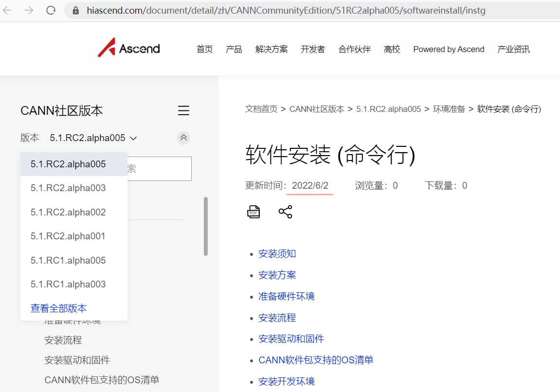Click 查看全部版本 link
Screen dimensions: 560x392
click(58, 308)
